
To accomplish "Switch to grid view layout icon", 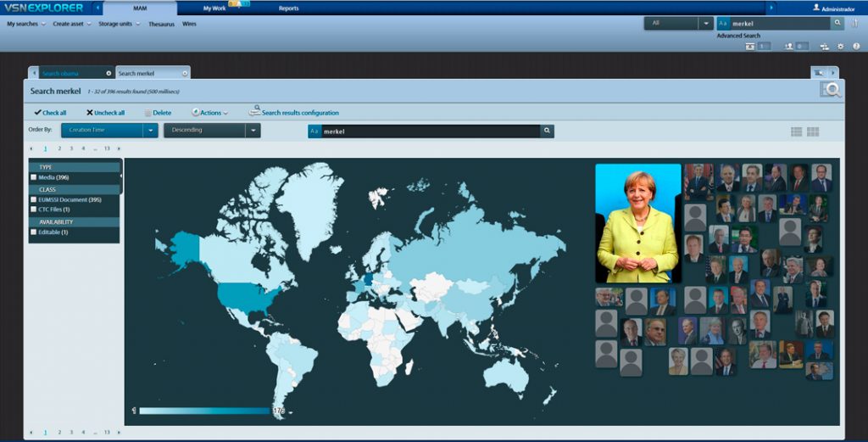I will 813,131.
